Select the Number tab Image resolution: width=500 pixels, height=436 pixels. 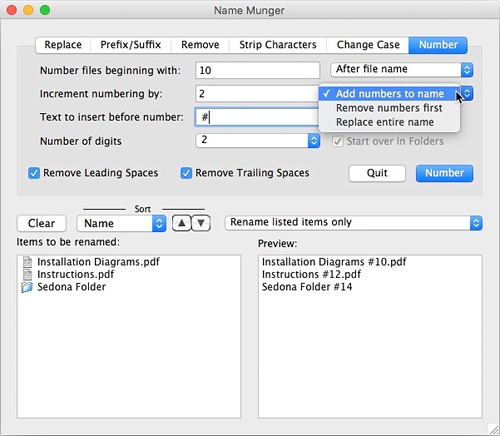point(438,45)
